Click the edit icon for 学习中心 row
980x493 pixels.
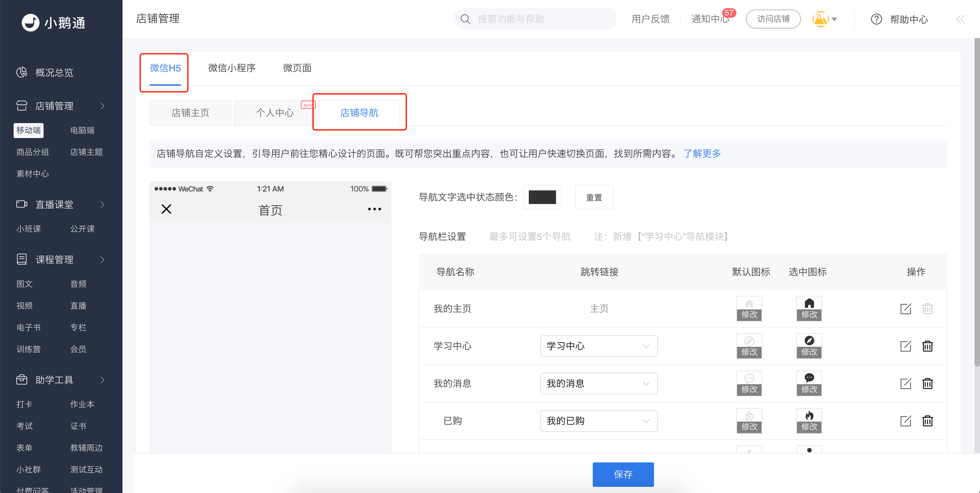[x=905, y=346]
